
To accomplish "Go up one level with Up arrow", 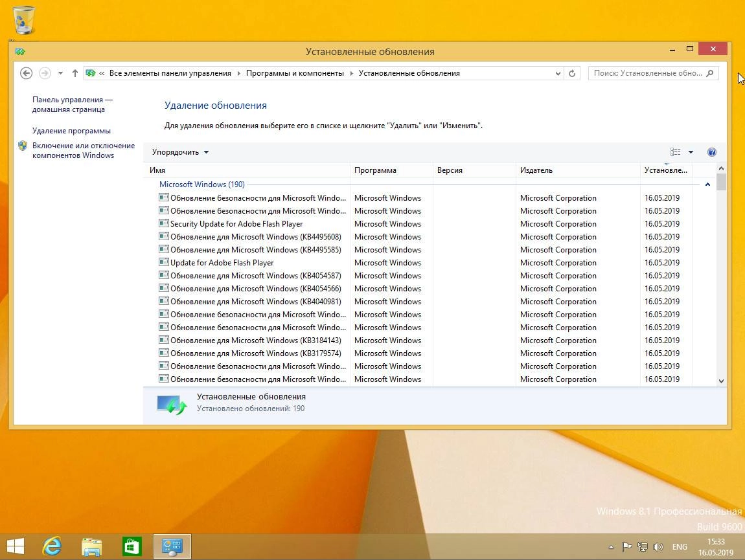I will tap(74, 73).
